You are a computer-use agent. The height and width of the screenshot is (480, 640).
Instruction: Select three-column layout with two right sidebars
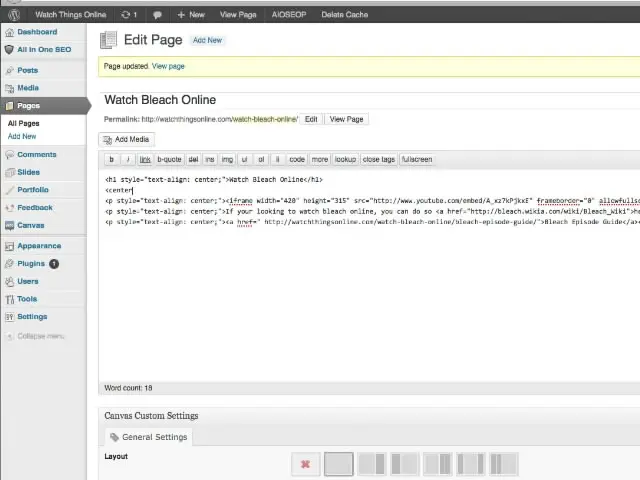438,464
